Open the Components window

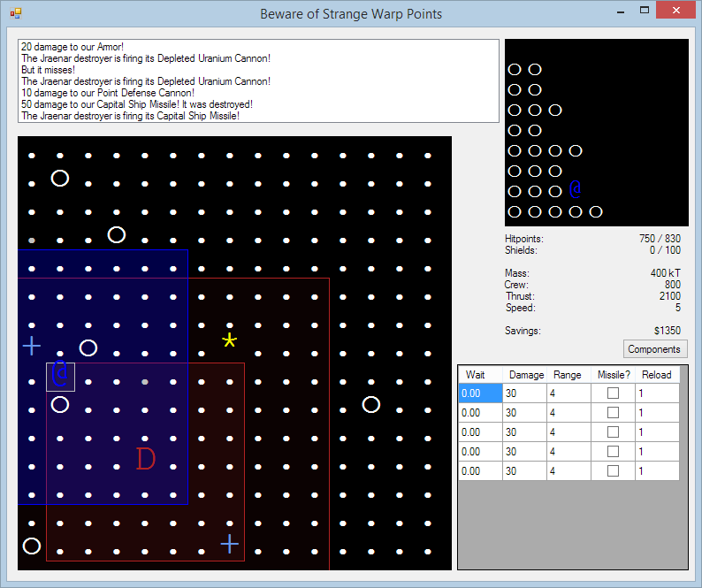point(654,349)
